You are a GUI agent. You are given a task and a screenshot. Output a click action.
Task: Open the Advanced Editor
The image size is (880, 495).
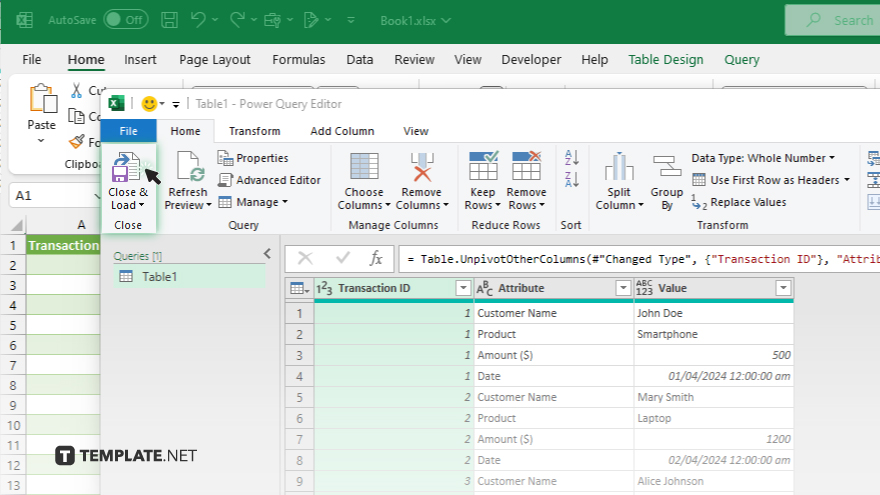[x=269, y=180]
